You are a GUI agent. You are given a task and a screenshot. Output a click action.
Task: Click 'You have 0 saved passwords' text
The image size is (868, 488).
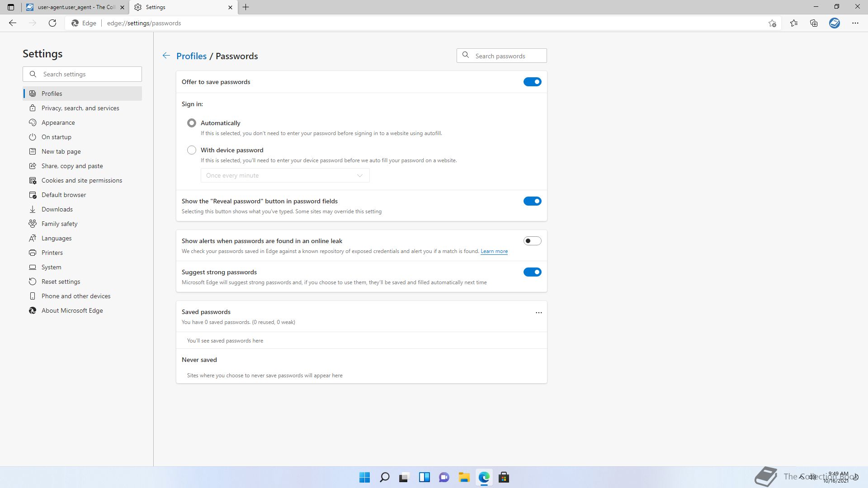(238, 322)
